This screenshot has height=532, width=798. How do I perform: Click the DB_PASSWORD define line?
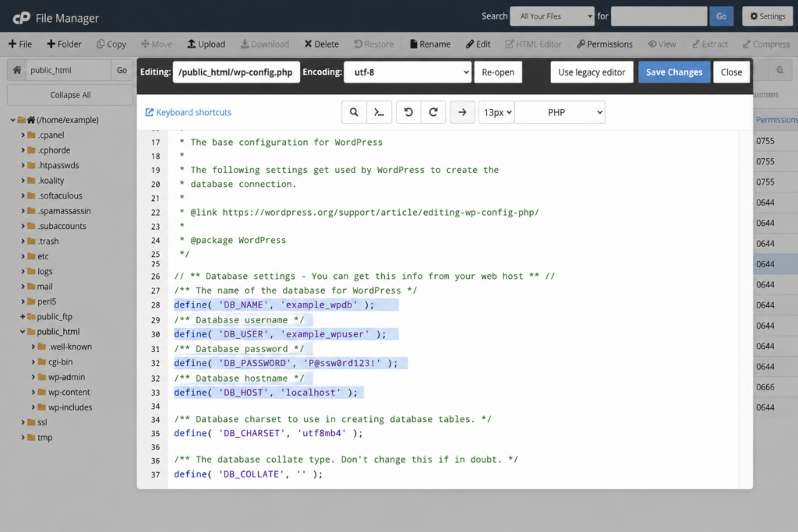[x=286, y=363]
